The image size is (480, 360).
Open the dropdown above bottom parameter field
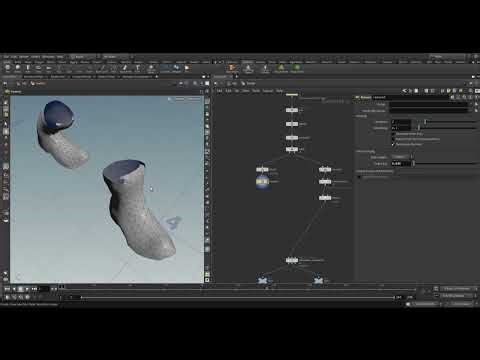click(402, 157)
